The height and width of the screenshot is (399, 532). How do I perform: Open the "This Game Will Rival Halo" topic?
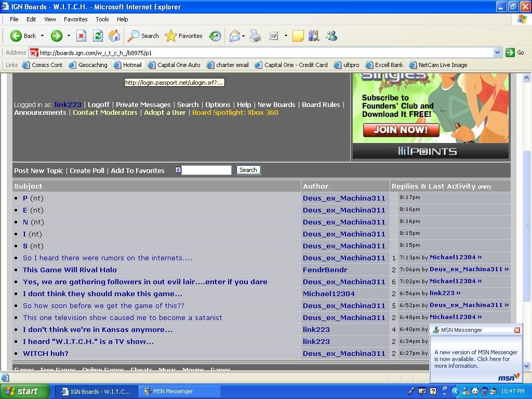70,270
